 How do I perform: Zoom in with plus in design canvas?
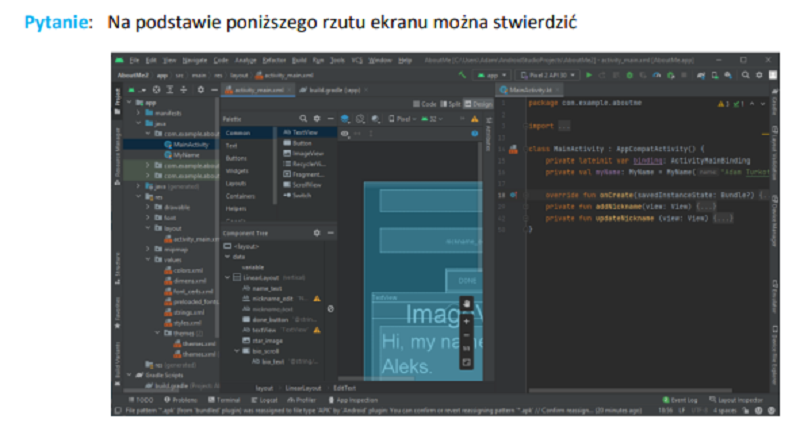pos(466,321)
